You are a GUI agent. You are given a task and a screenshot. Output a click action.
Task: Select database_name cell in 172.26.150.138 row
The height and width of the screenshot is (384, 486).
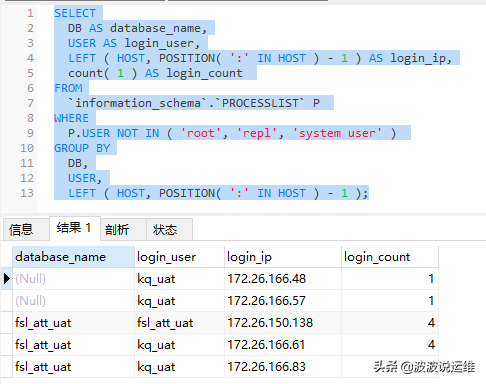point(73,323)
